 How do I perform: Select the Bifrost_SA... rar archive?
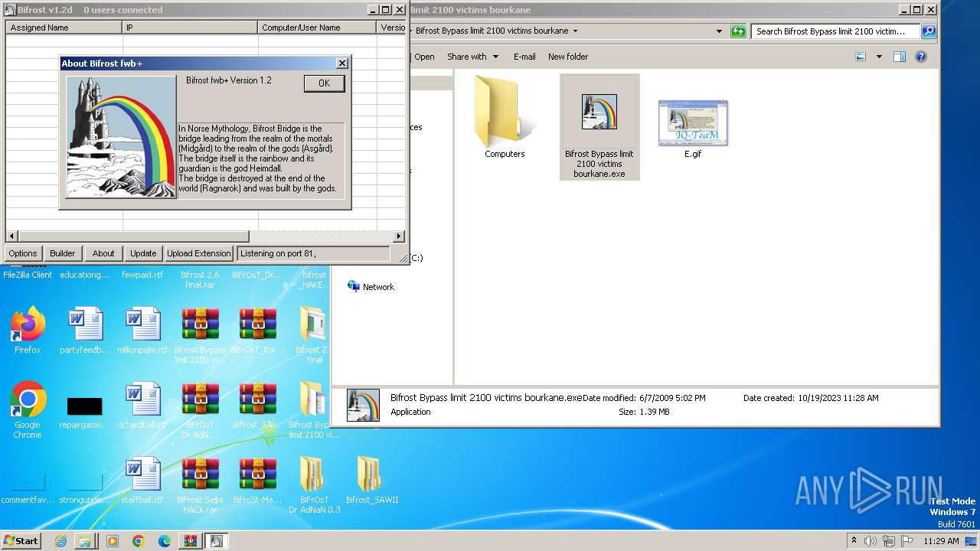(x=257, y=406)
